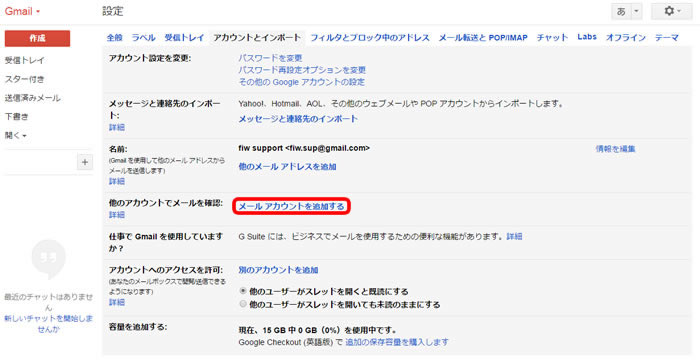Switch to the メール転送と POP/IMAP tab
The image size is (700, 360).
tap(483, 38)
